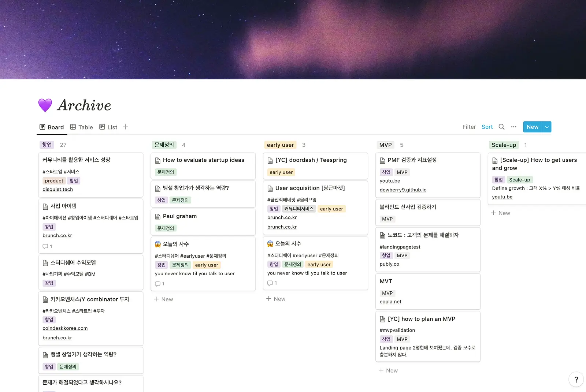Image resolution: width=586 pixels, height=392 pixels.
Task: Click page icon on Paul graham card
Action: [158, 216]
